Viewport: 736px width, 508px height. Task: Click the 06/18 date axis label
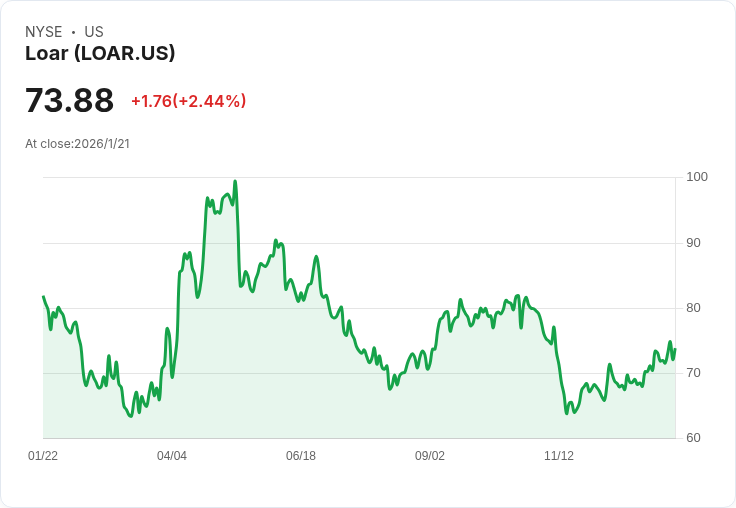tap(301, 456)
